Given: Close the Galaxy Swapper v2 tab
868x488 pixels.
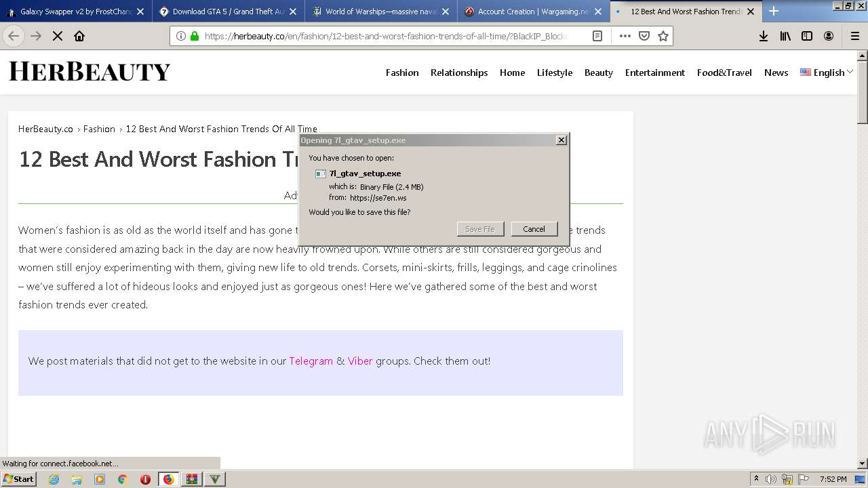Looking at the screenshot, I should (140, 12).
